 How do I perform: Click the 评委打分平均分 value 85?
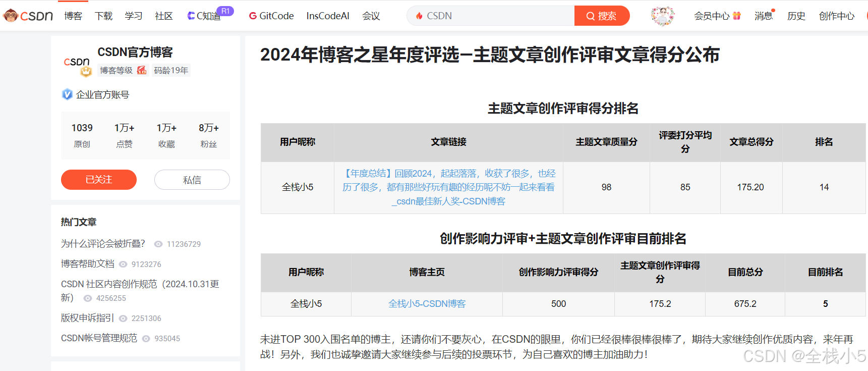(685, 187)
